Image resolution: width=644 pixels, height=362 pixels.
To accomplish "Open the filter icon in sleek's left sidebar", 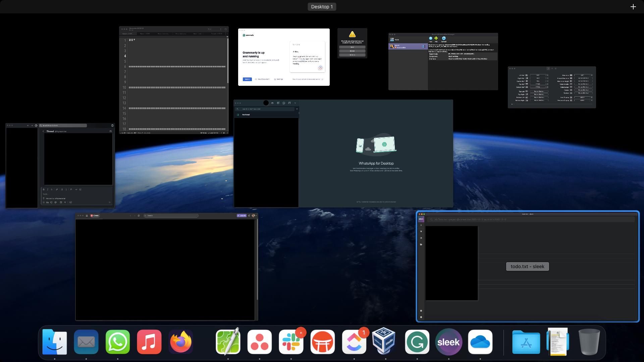I will coord(421,231).
